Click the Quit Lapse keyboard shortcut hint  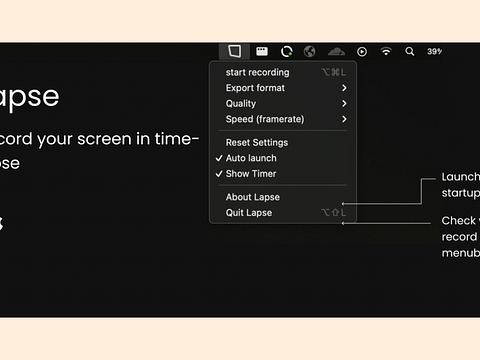click(334, 213)
